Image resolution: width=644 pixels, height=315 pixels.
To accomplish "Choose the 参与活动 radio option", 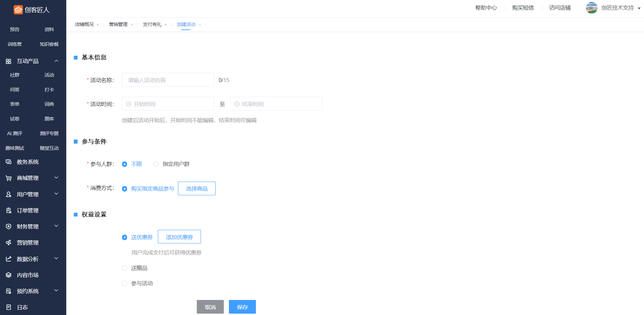I will click(x=125, y=284).
